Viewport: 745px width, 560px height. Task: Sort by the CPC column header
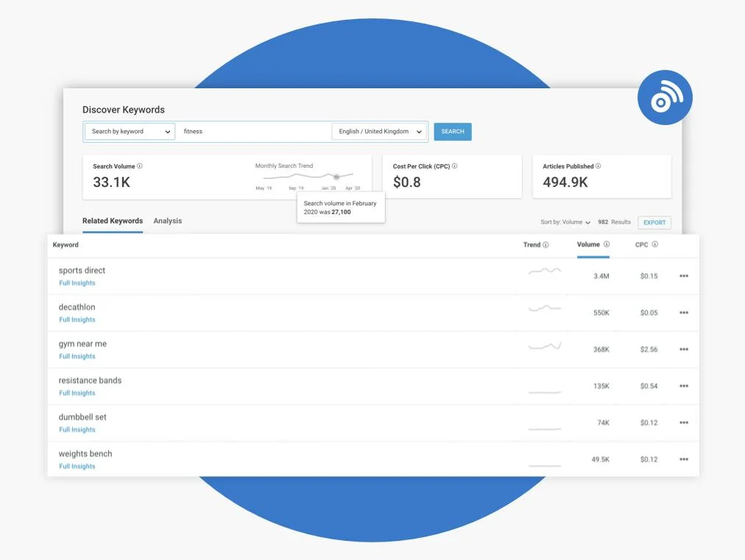(641, 244)
